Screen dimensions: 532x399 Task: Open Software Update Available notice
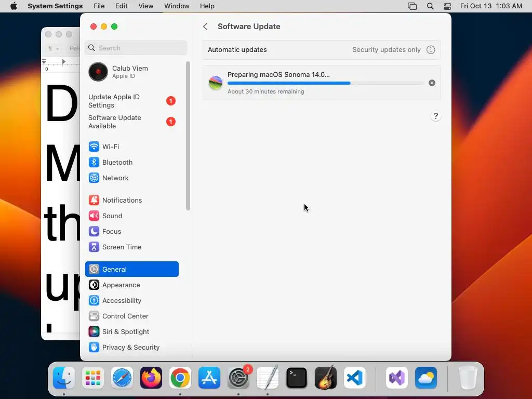tap(131, 122)
